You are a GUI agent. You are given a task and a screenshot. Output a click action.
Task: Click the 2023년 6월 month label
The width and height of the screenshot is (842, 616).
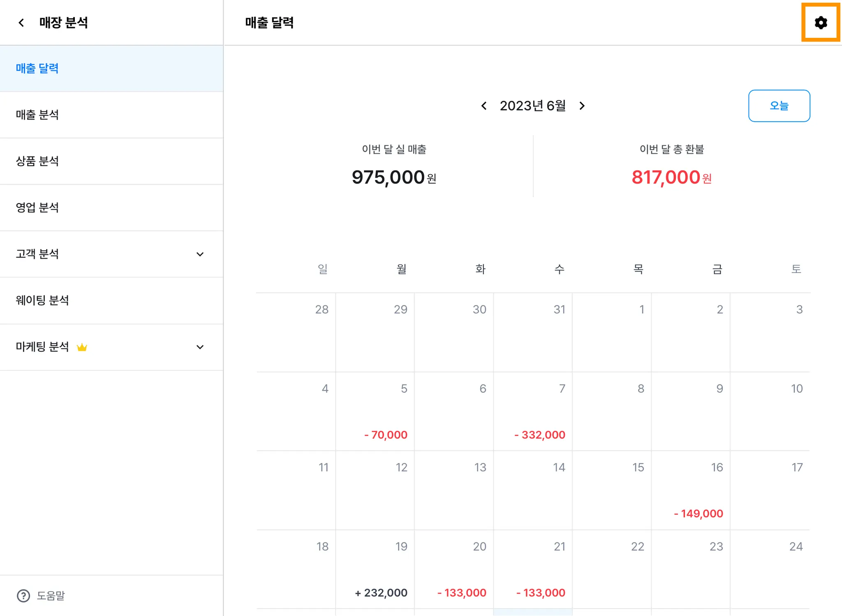point(532,106)
